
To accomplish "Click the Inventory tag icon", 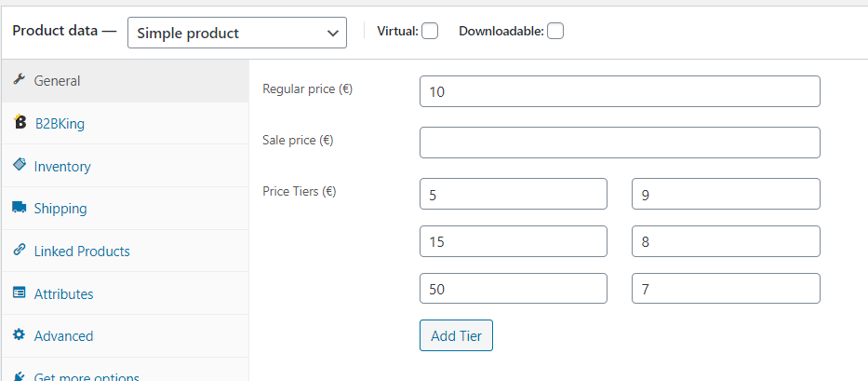I will (x=19, y=165).
